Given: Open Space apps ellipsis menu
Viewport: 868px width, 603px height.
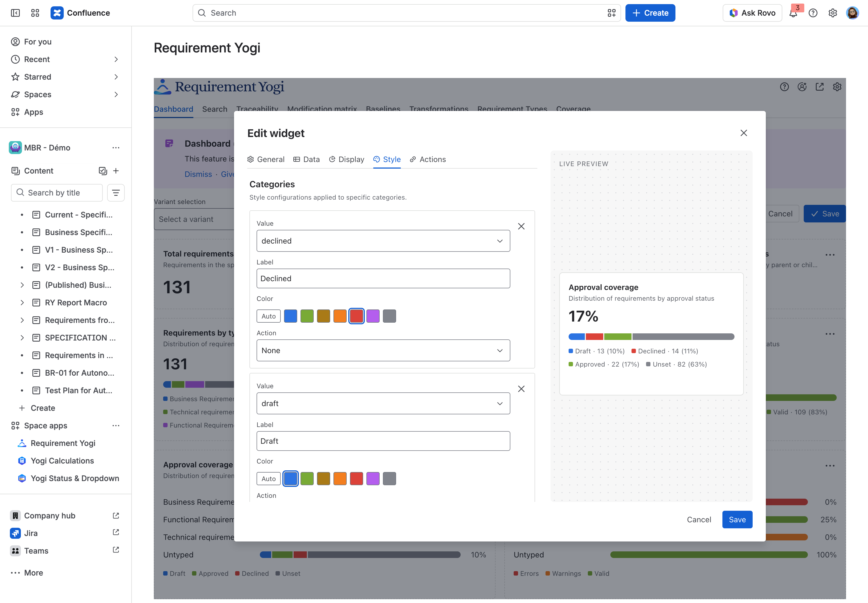Looking at the screenshot, I should click(x=116, y=425).
